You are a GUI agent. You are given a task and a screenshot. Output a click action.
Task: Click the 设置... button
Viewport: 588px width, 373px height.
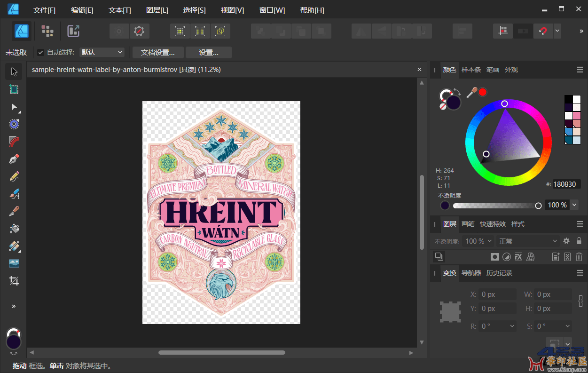[x=209, y=52]
